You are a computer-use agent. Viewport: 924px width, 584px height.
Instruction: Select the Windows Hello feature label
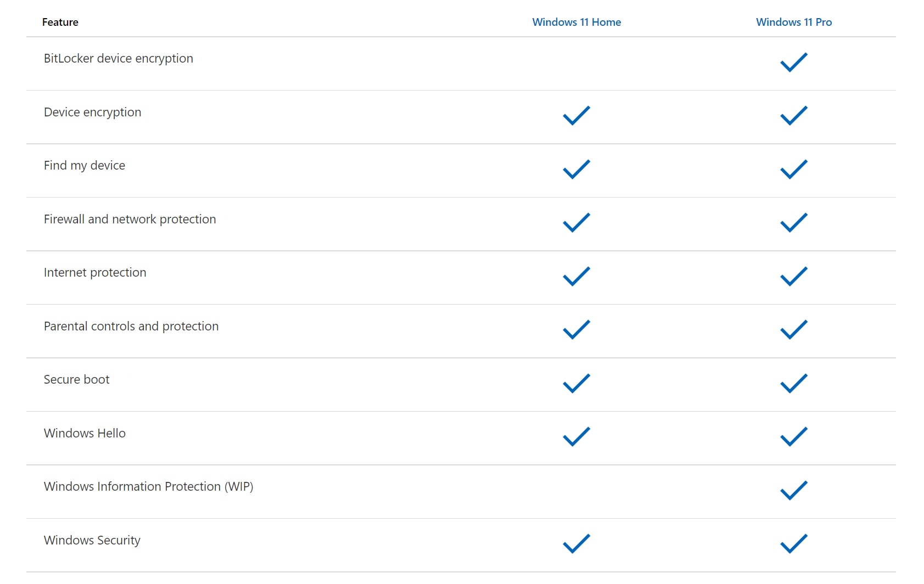click(x=85, y=433)
